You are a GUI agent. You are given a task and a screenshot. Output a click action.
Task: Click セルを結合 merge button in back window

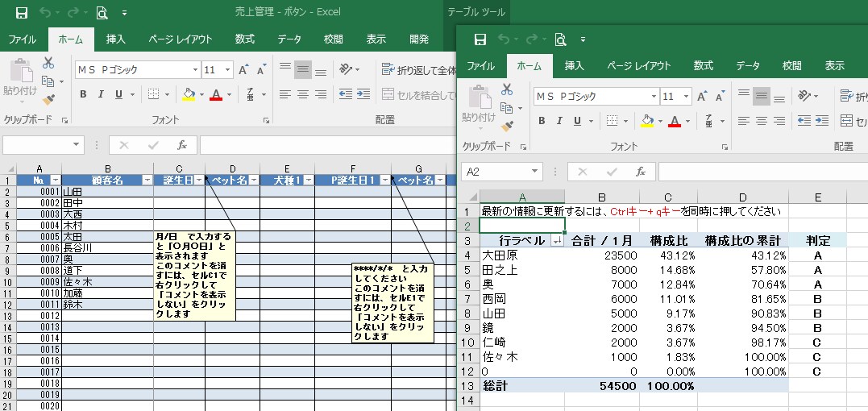point(419,94)
